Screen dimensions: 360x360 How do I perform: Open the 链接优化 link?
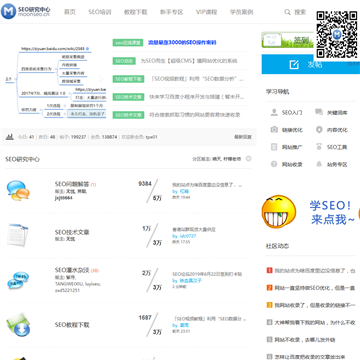click(x=292, y=130)
